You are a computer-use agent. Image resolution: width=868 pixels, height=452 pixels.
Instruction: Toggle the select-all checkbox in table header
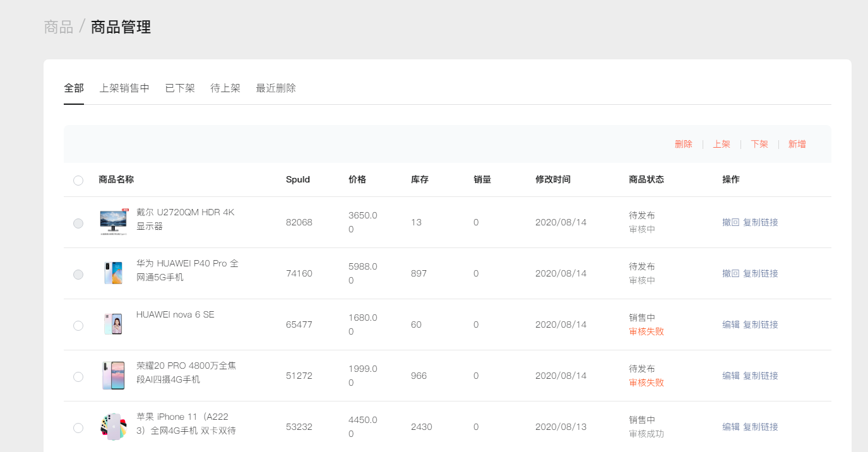click(78, 180)
